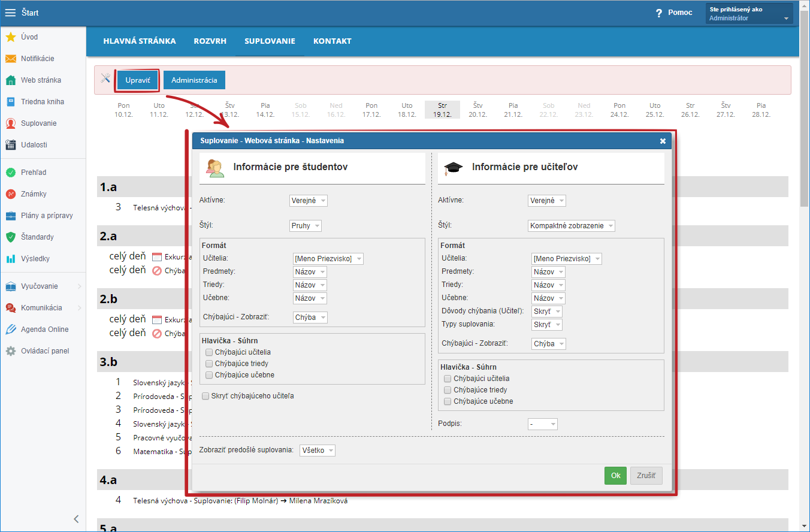Toggle students Chýbajúce triedy checkbox
This screenshot has width=810, height=532.
[x=209, y=364]
